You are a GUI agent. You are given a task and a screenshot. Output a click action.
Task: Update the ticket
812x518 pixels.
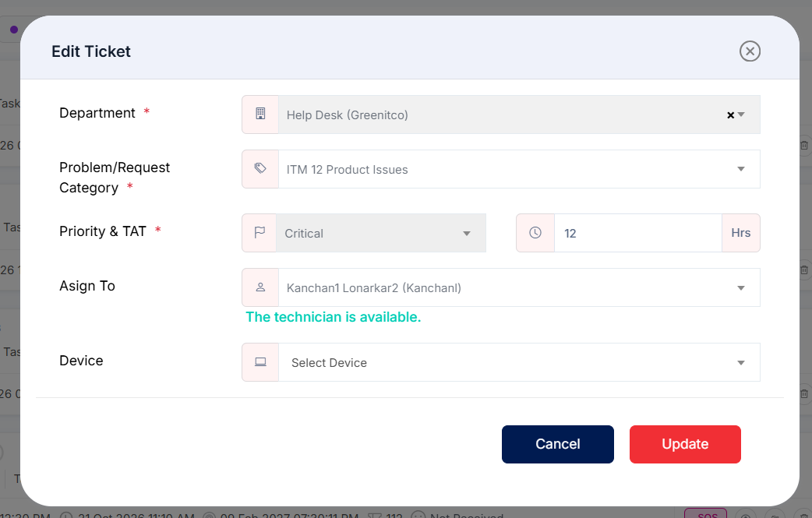(x=685, y=444)
